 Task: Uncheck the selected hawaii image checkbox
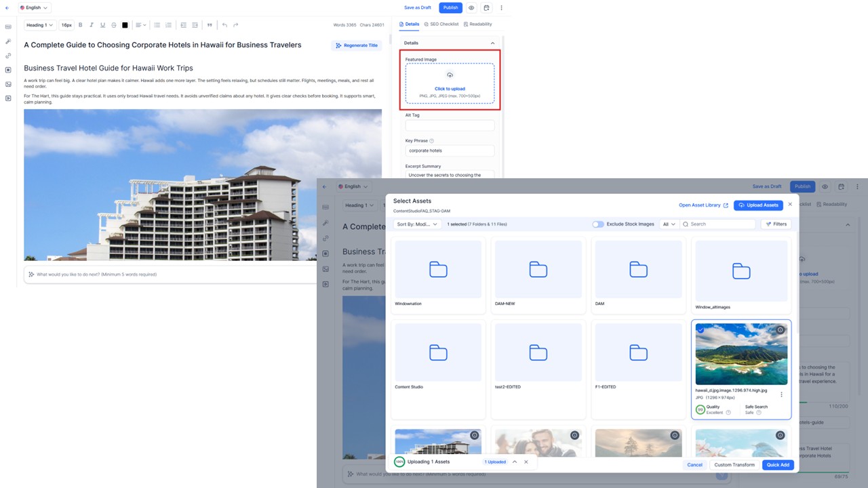(701, 330)
